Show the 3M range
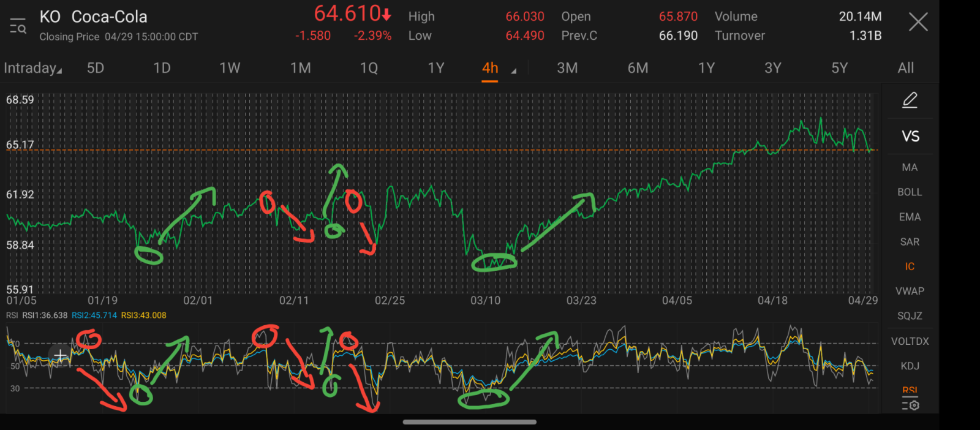This screenshot has width=980, height=430. [567, 68]
